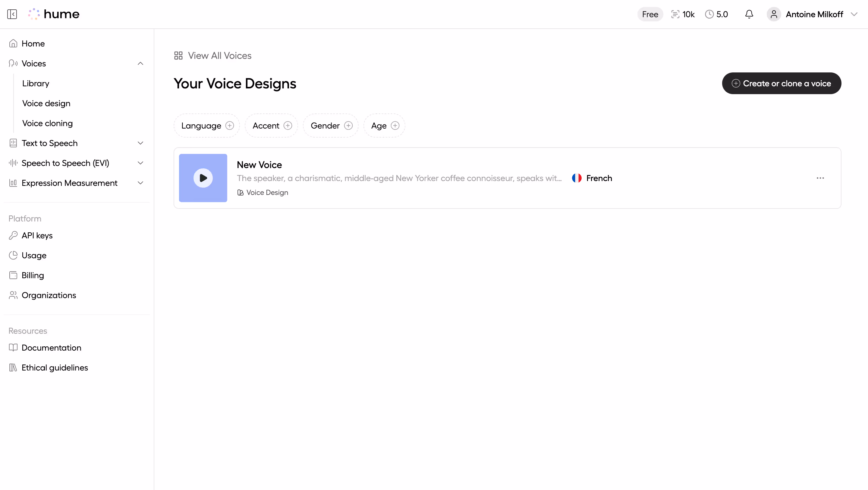The image size is (868, 490).
Task: Click the Hume logo
Action: point(54,14)
